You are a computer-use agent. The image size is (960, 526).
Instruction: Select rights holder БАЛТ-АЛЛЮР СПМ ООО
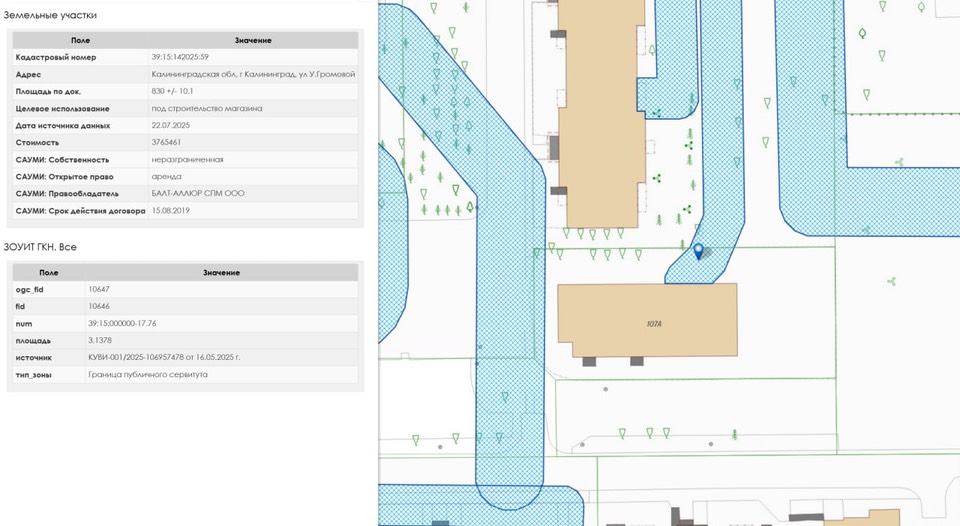point(198,193)
